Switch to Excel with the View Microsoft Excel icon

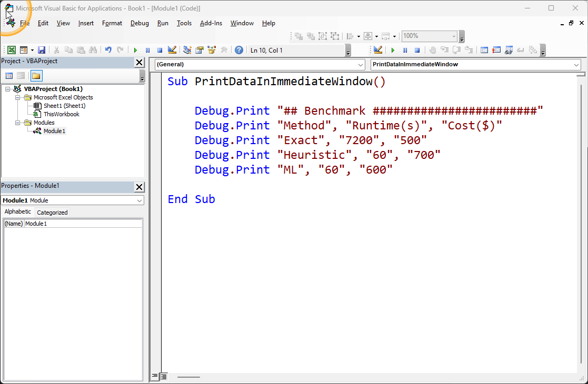(x=12, y=50)
